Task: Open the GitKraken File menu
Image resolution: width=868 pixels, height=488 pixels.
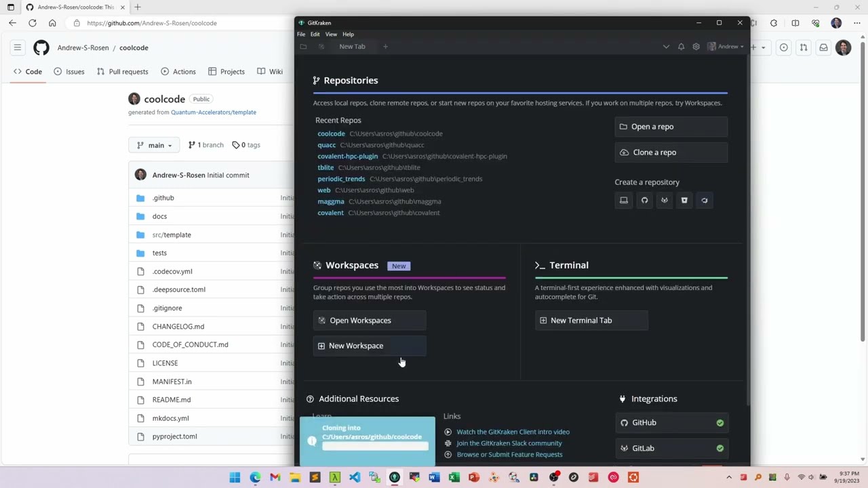Action: coord(301,34)
